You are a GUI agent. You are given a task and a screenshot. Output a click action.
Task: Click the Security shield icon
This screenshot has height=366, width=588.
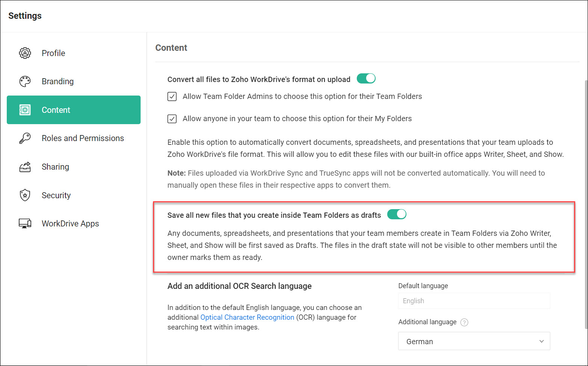pos(25,195)
